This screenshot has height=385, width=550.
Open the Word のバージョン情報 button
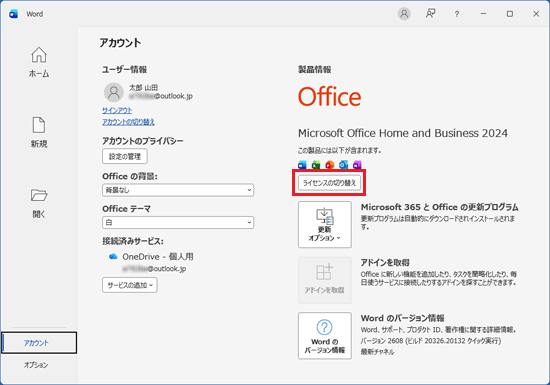point(325,336)
